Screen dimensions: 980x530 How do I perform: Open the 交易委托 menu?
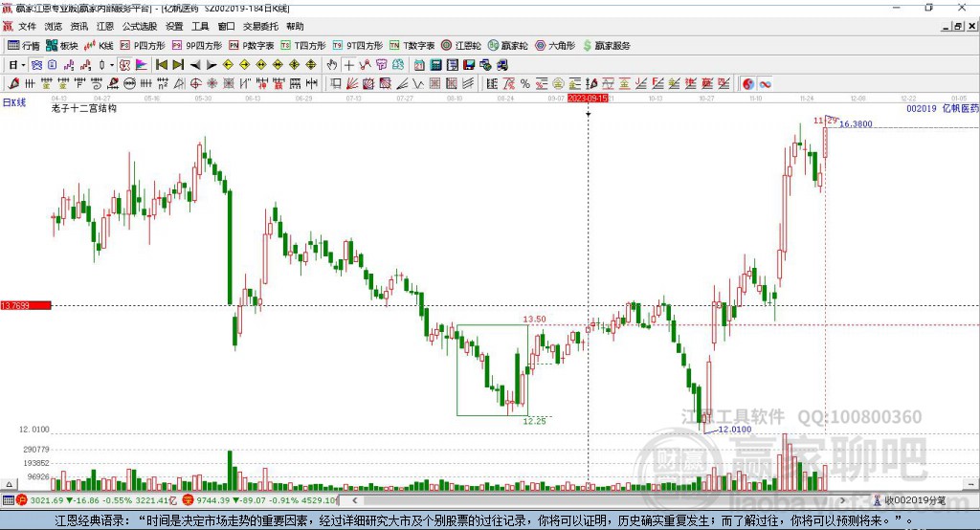[x=260, y=26]
